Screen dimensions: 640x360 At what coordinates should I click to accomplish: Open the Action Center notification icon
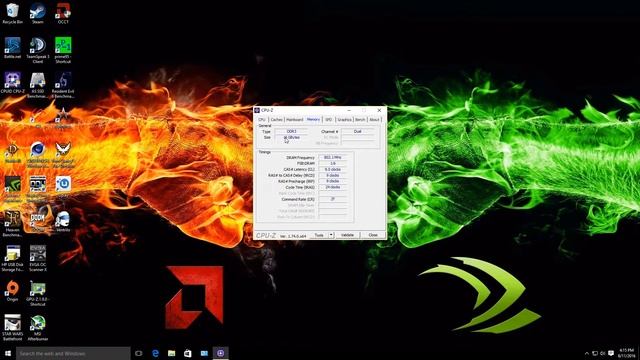click(611, 353)
